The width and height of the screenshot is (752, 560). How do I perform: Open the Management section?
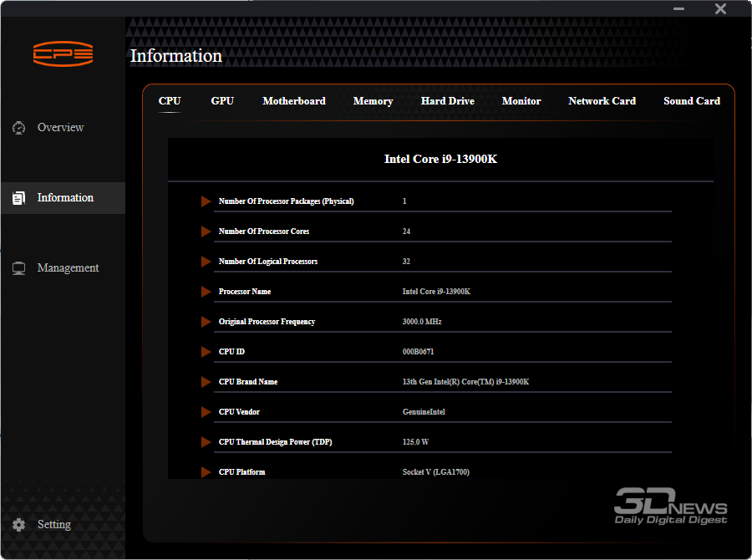click(x=63, y=268)
